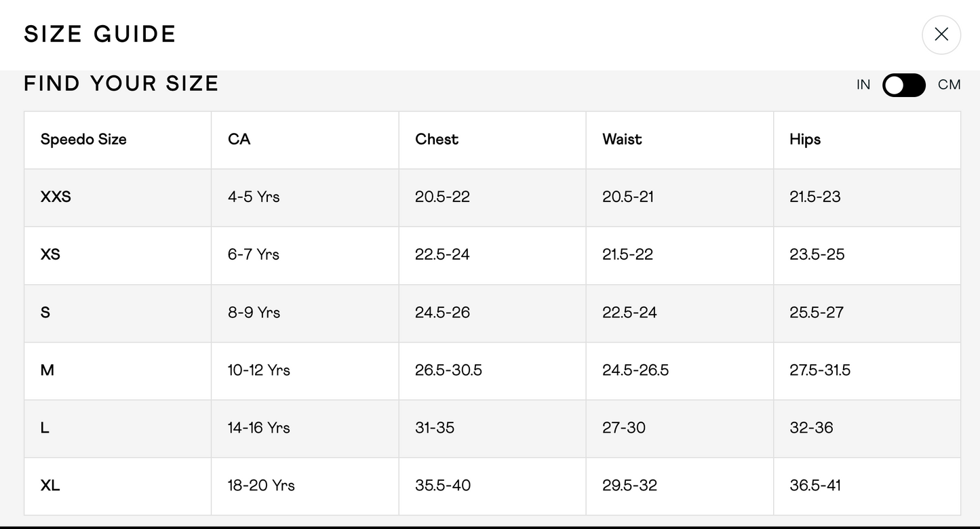Toggle the inches to centimeters unit switch
The width and height of the screenshot is (980, 529).
click(903, 85)
